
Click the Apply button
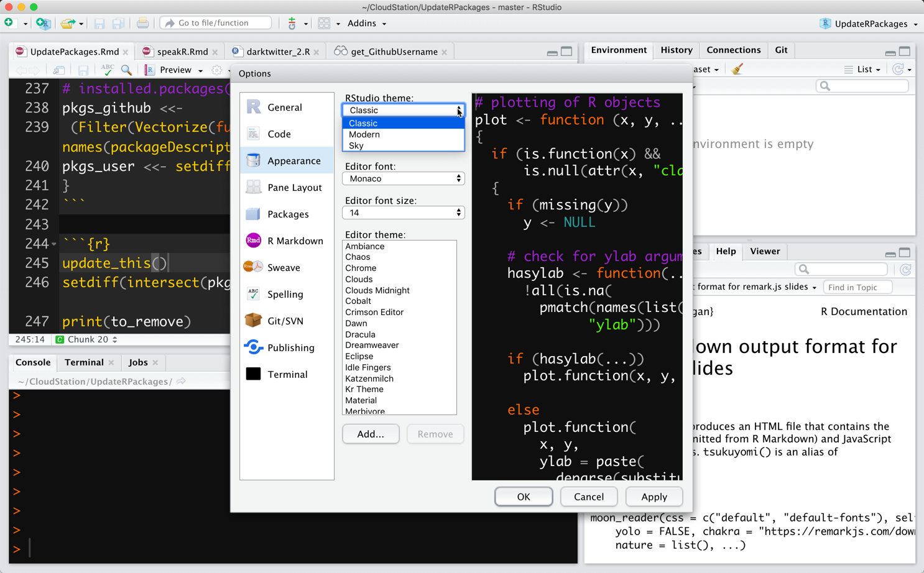pyautogui.click(x=654, y=497)
